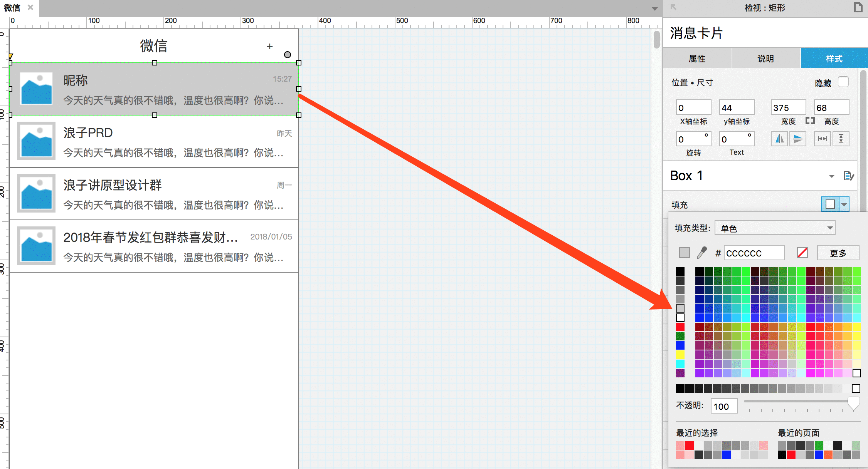The height and width of the screenshot is (469, 868).
Task: Open the fill color dropdown arrow
Action: click(x=844, y=204)
